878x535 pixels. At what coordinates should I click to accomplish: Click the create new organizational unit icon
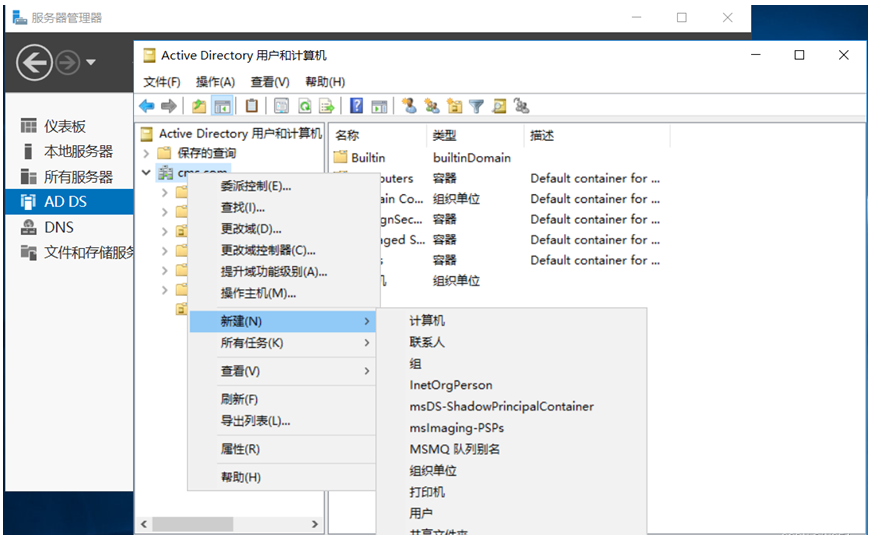(x=454, y=106)
